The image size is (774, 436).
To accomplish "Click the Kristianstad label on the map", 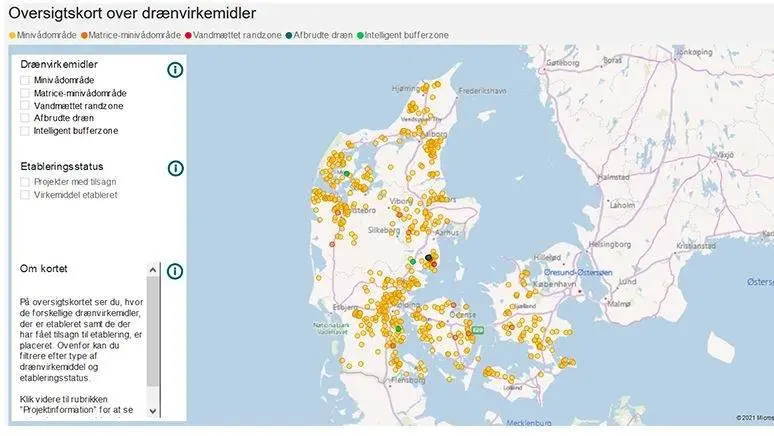I will click(696, 245).
